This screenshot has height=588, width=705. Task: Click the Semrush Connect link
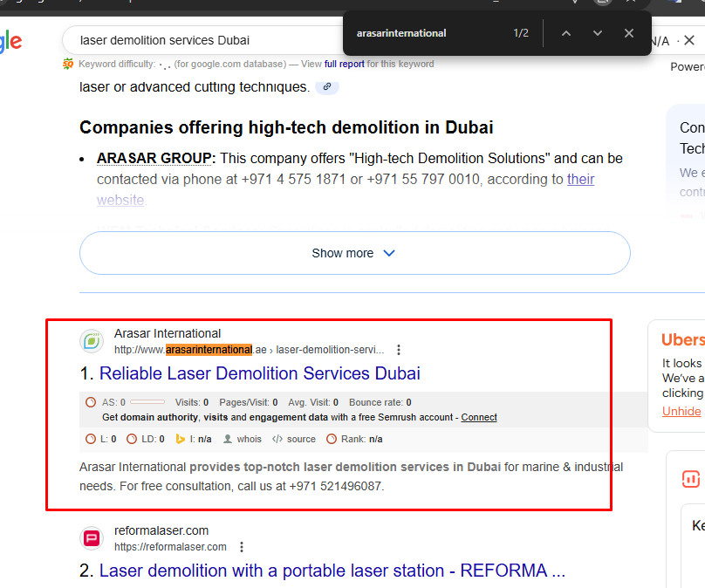479,417
